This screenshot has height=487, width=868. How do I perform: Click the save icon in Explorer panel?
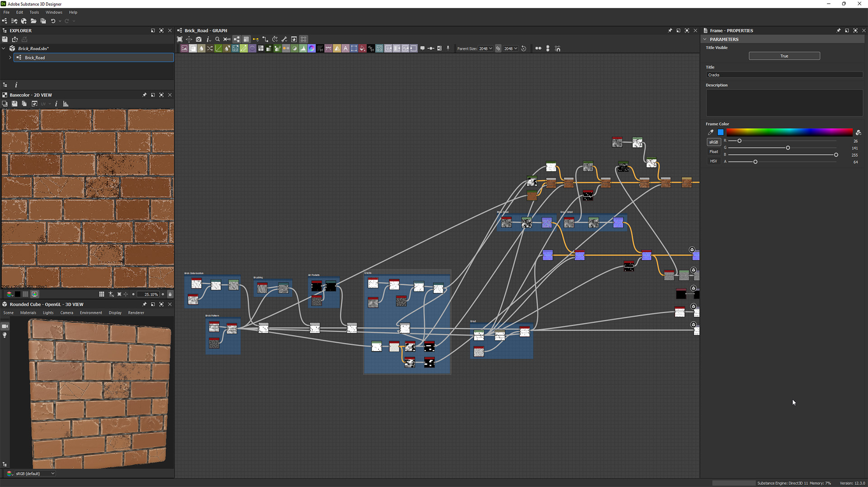(x=5, y=39)
